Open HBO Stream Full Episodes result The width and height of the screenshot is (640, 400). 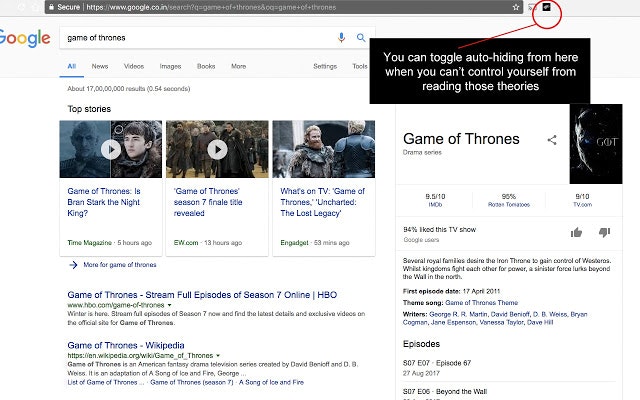[202, 295]
